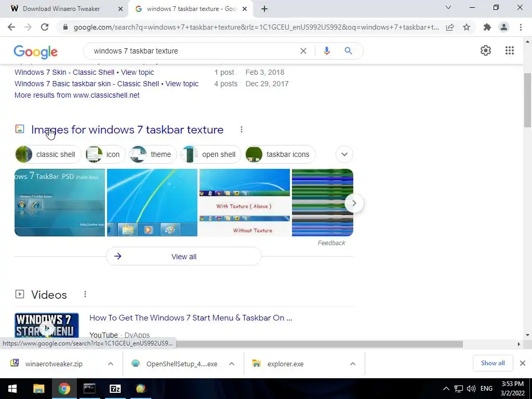The height and width of the screenshot is (399, 532).
Task: Click the horizontal scrollbar thumb
Action: (319, 344)
